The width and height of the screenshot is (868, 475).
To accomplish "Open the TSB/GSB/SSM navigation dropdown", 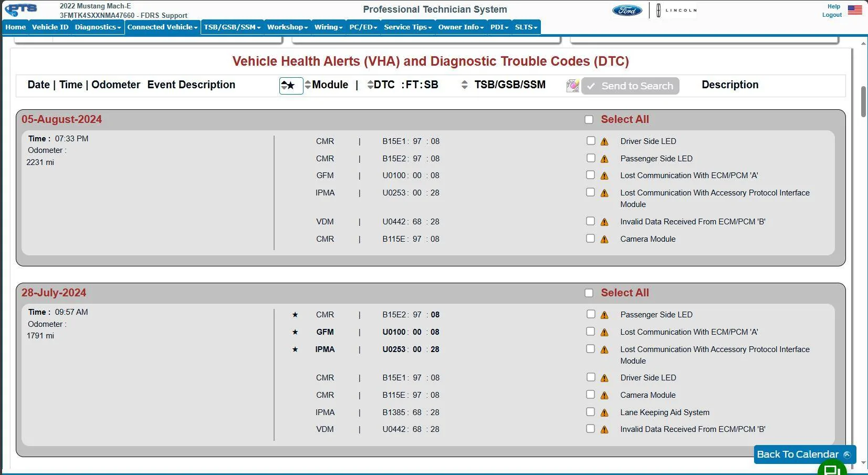I will [x=232, y=27].
